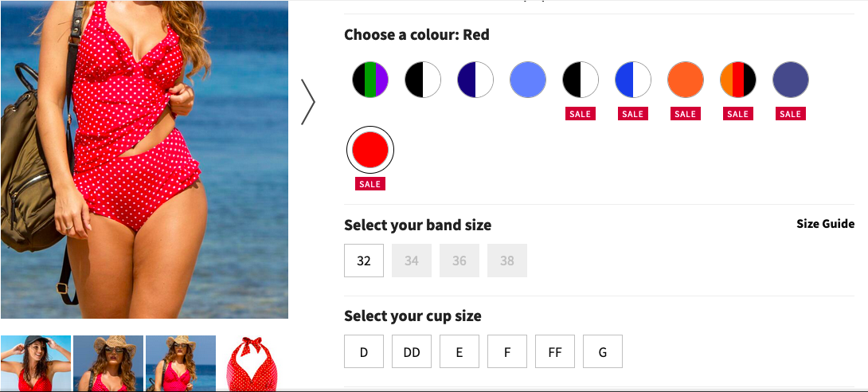Screen dimensions: 868x392
Task: Select cup size G
Action: 603,351
